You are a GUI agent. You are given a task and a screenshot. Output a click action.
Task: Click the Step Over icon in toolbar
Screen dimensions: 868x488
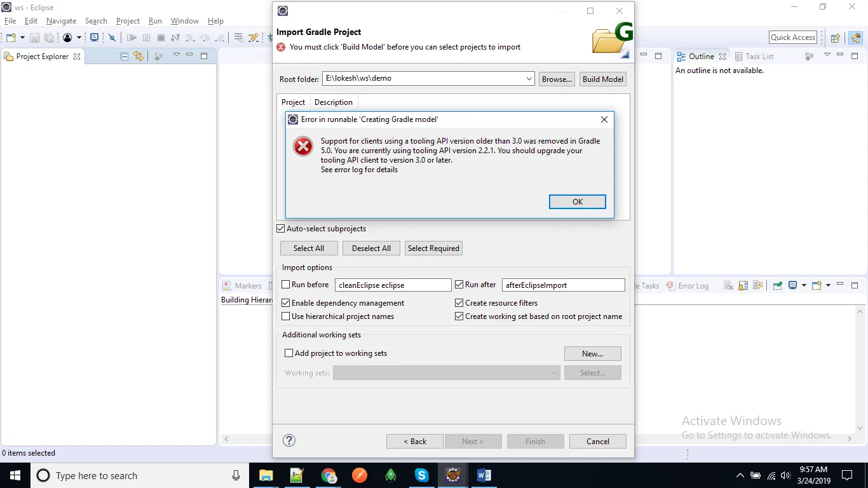coord(205,37)
